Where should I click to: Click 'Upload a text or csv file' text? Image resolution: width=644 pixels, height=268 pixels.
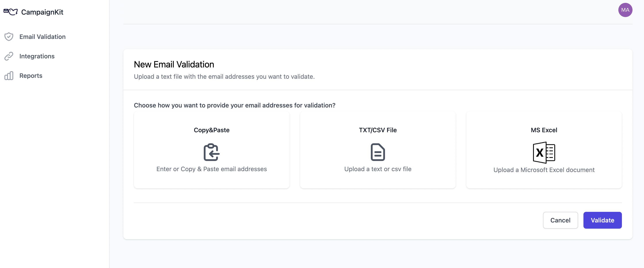(x=377, y=169)
